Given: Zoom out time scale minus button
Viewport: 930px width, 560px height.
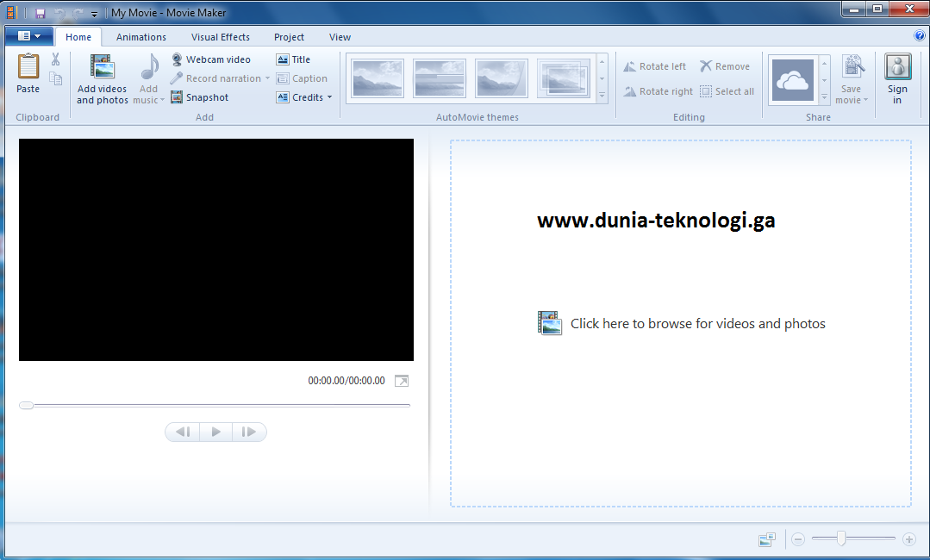Looking at the screenshot, I should (x=798, y=539).
